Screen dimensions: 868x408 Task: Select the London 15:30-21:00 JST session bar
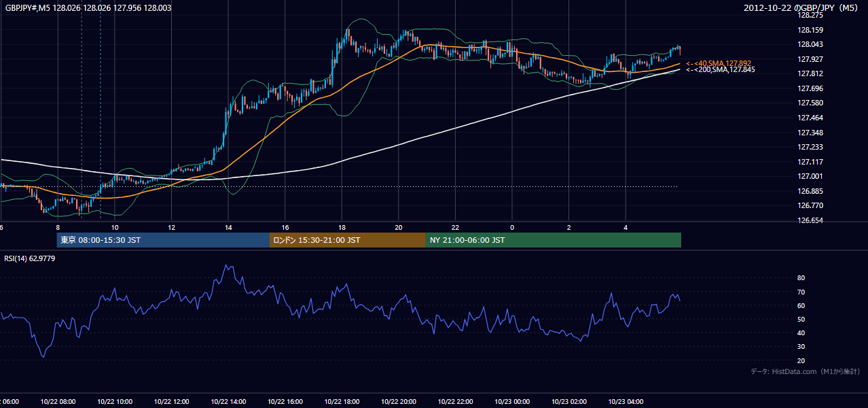point(348,240)
